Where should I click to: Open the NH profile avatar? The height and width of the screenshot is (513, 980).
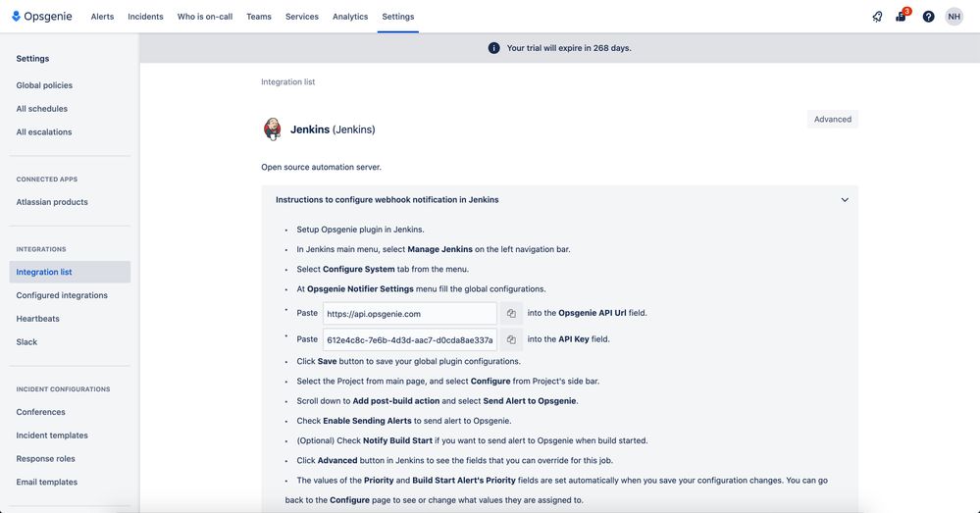tap(954, 17)
